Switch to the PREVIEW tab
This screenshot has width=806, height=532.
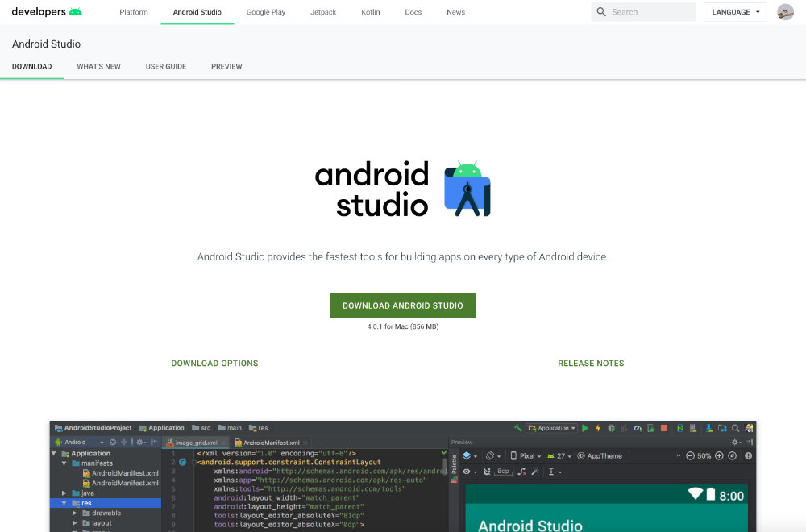[x=226, y=66]
